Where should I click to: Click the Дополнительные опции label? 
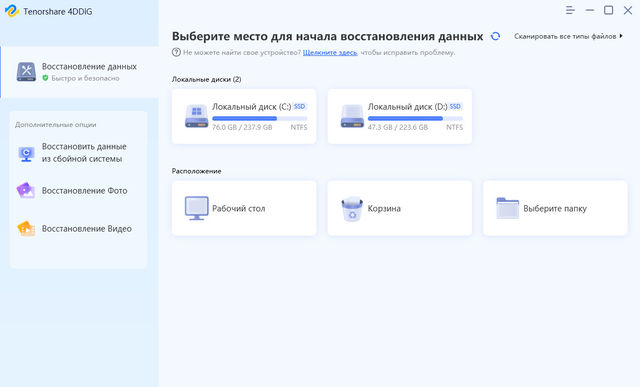click(x=56, y=125)
